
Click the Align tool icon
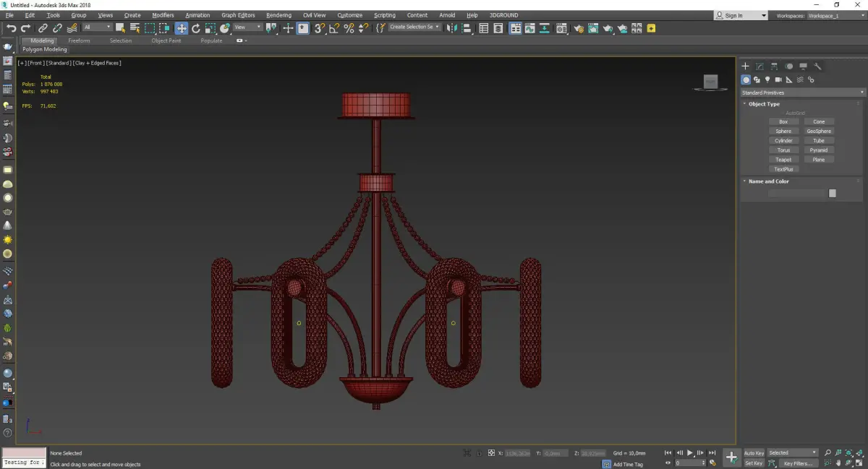[467, 28]
